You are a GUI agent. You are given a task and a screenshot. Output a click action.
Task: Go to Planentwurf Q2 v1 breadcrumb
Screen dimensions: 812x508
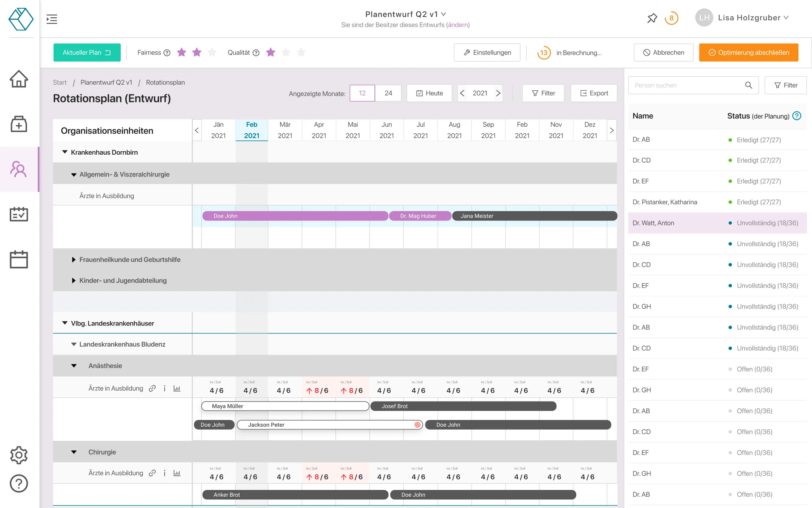[106, 82]
